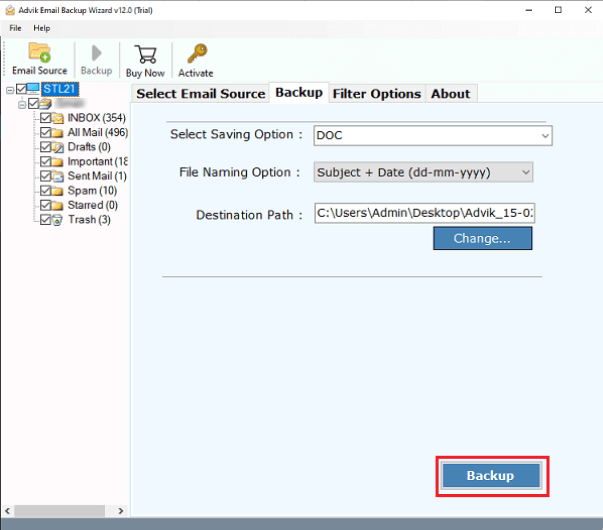This screenshot has width=603, height=530.
Task: Uncheck the blurred account checkbox
Action: (33, 103)
